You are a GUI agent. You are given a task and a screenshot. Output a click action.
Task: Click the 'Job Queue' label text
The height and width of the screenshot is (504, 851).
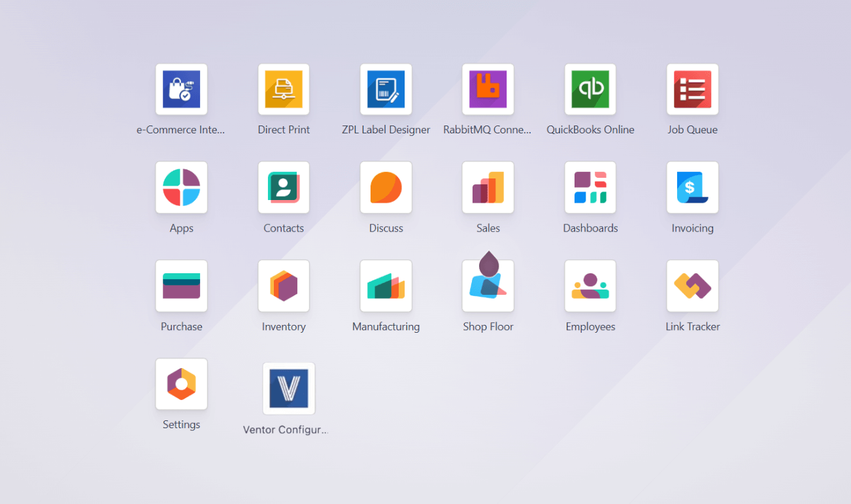point(692,129)
